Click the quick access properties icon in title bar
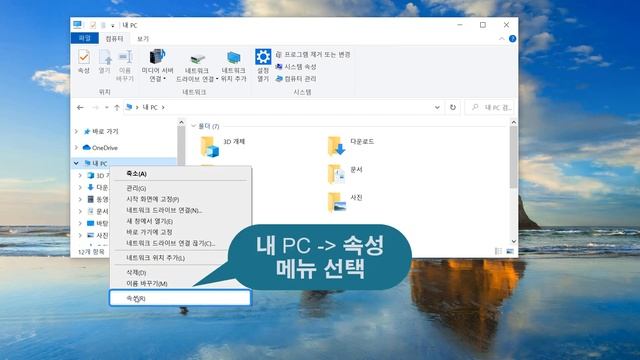Screen dimensions: 640x360 pyautogui.click(x=93, y=25)
